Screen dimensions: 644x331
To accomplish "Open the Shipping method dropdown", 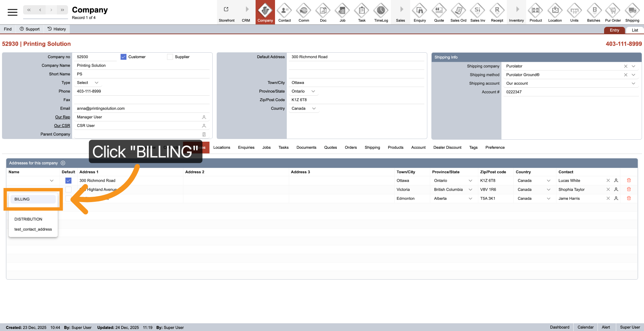I will coord(633,75).
